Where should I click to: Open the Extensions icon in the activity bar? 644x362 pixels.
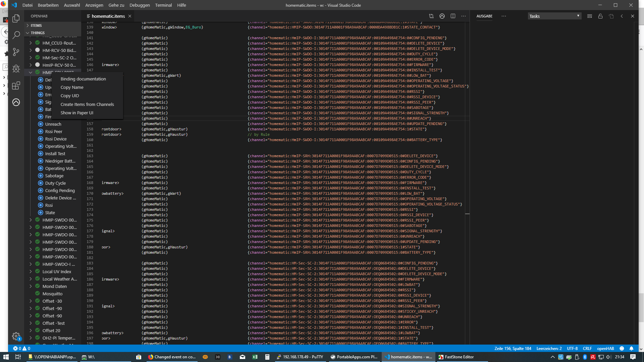pos(16,85)
